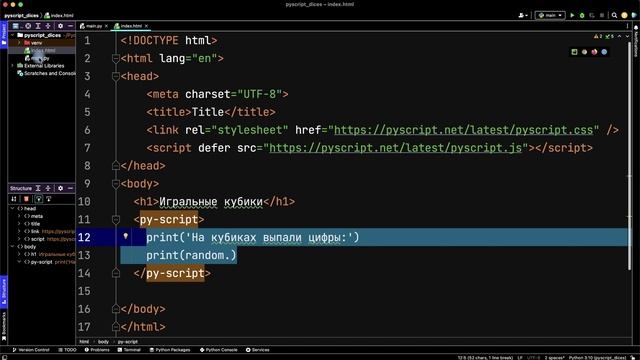Click pyscript.js script link on line 7
Image resolution: width=640 pixels, height=360 pixels.
(x=396, y=148)
